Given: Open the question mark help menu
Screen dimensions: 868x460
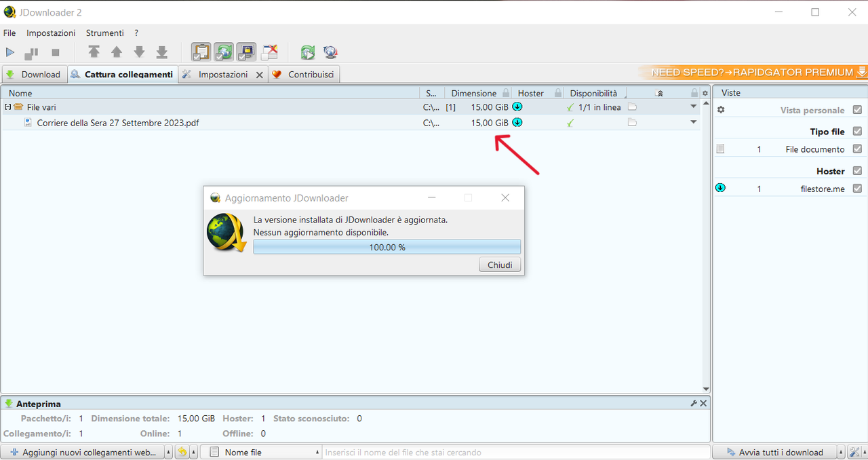Looking at the screenshot, I should (136, 33).
